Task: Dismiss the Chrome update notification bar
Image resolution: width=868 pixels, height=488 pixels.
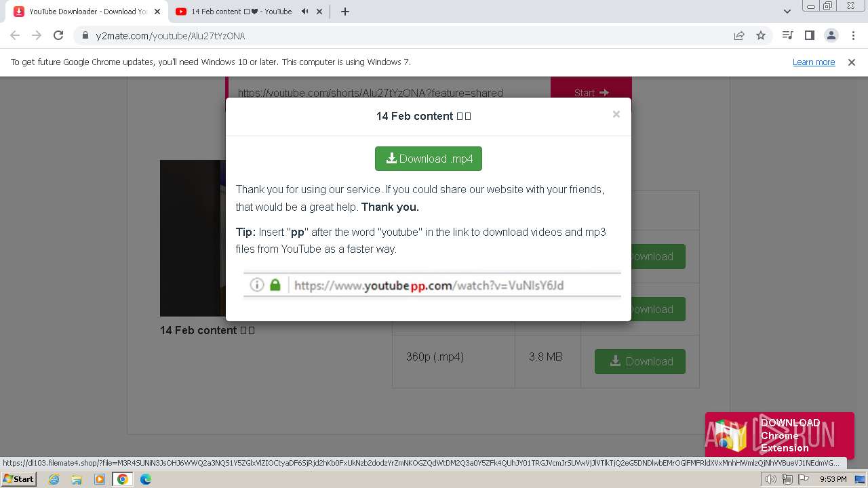Action: 852,62
